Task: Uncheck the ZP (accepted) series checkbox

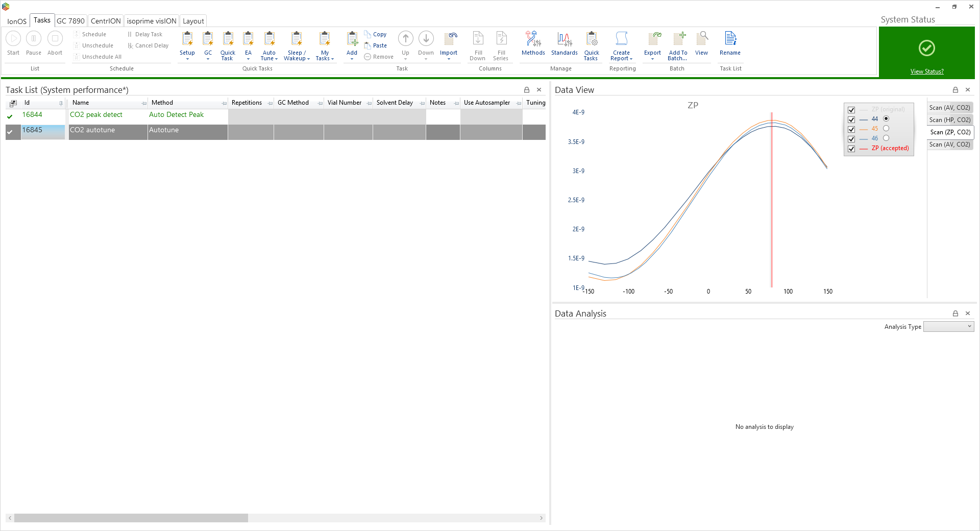Action: click(x=851, y=149)
